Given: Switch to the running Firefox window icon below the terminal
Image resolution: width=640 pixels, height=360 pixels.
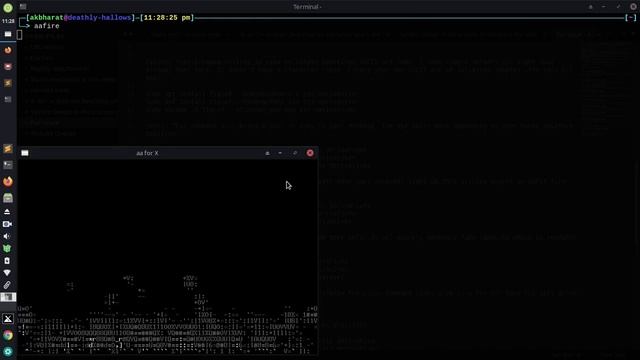Looking at the screenshot, I should click(x=8, y=51).
